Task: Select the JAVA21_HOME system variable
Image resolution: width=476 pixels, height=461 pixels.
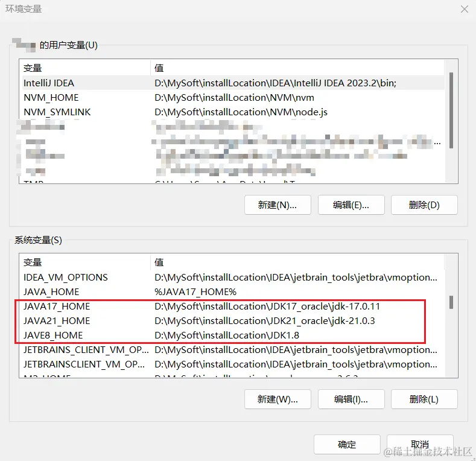Action: 57,321
